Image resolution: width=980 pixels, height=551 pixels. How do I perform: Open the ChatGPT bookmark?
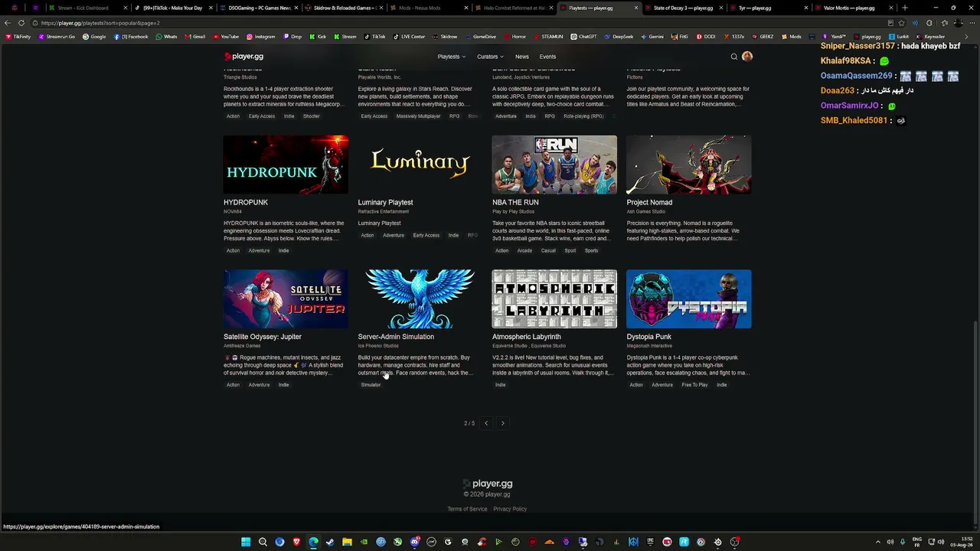[x=583, y=37]
